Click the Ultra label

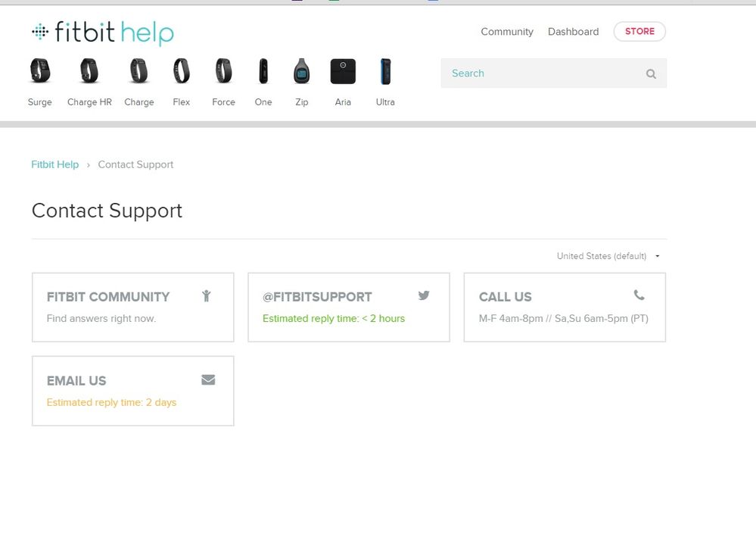[385, 102]
